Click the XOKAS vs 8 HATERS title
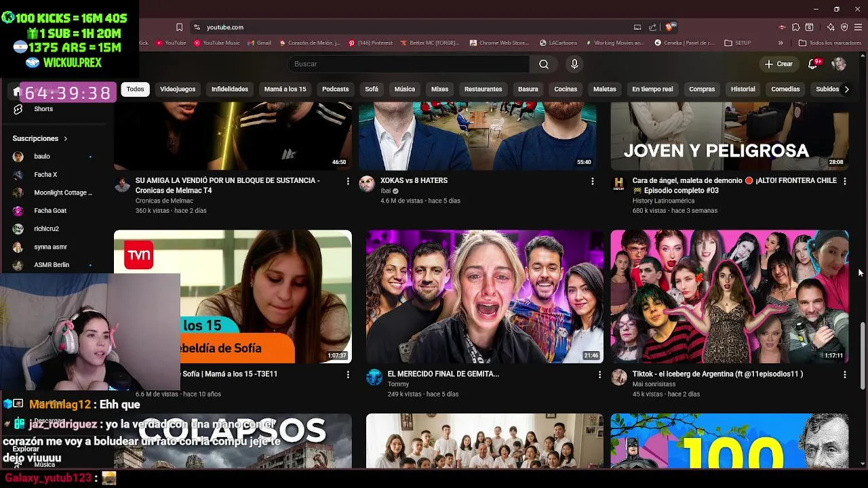This screenshot has width=868, height=488. 414,180
